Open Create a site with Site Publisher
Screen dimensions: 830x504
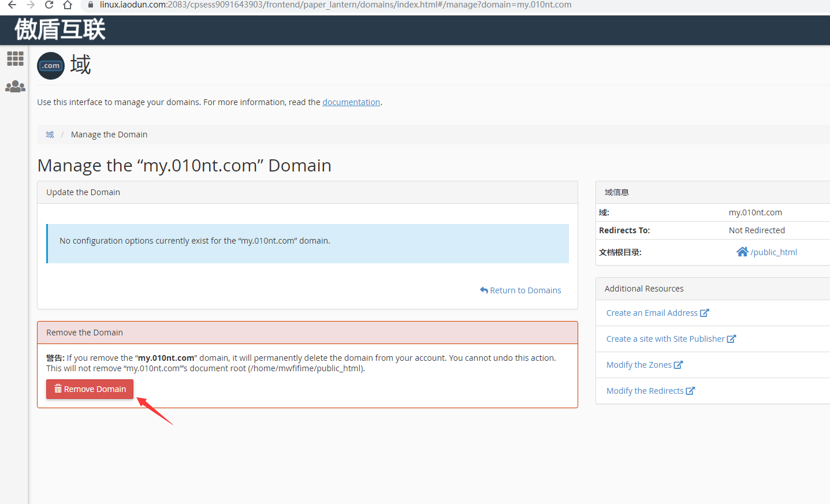[x=665, y=339]
